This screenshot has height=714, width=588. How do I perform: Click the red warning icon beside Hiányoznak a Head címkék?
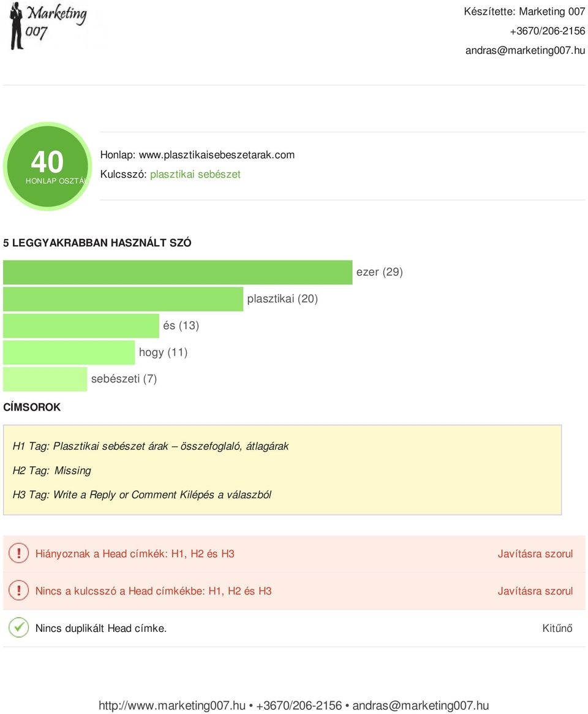pyautogui.click(x=18, y=553)
